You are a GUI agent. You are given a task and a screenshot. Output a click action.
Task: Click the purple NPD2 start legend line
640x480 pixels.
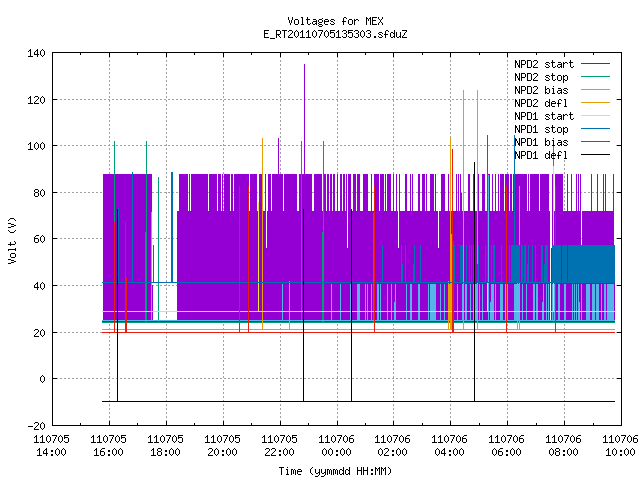coord(596,64)
